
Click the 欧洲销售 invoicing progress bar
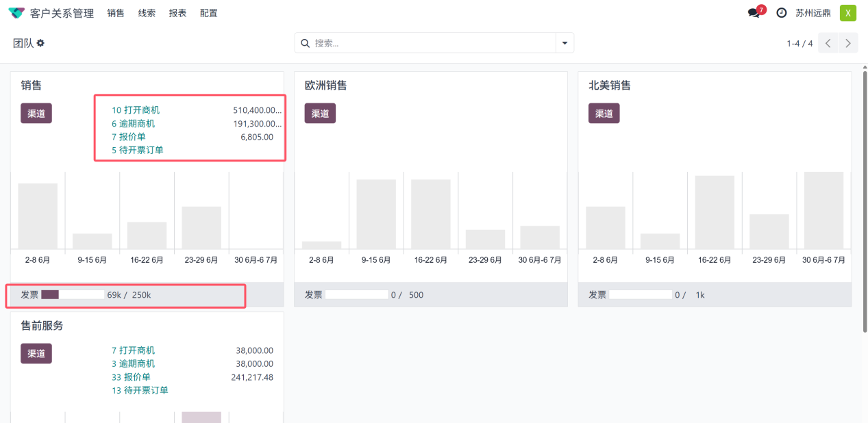coord(356,295)
